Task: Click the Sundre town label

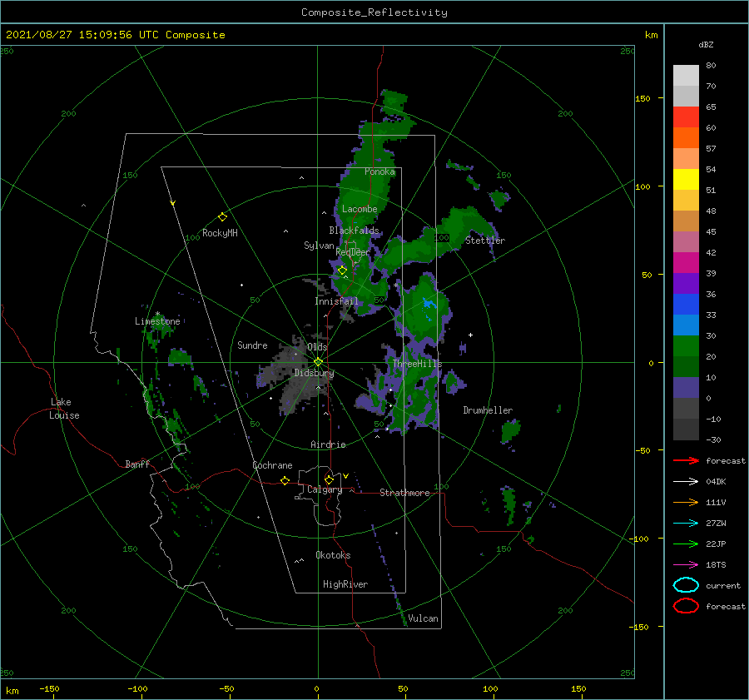Action: pos(252,345)
